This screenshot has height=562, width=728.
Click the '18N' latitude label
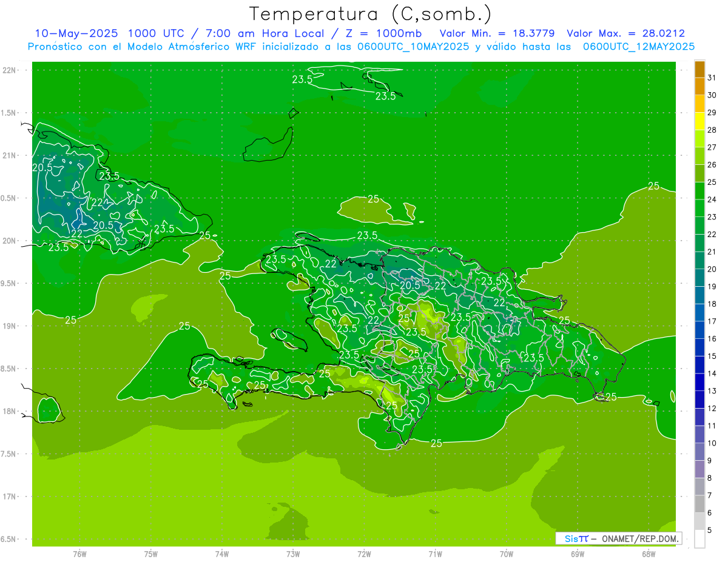point(9,411)
